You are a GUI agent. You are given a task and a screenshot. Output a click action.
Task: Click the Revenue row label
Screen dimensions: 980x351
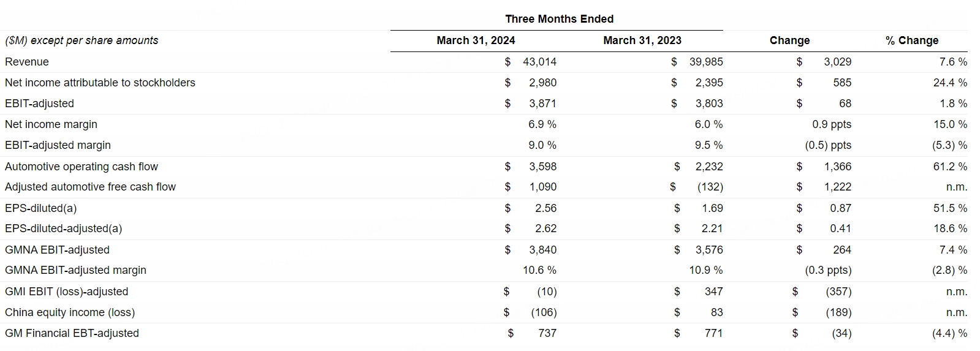(27, 62)
